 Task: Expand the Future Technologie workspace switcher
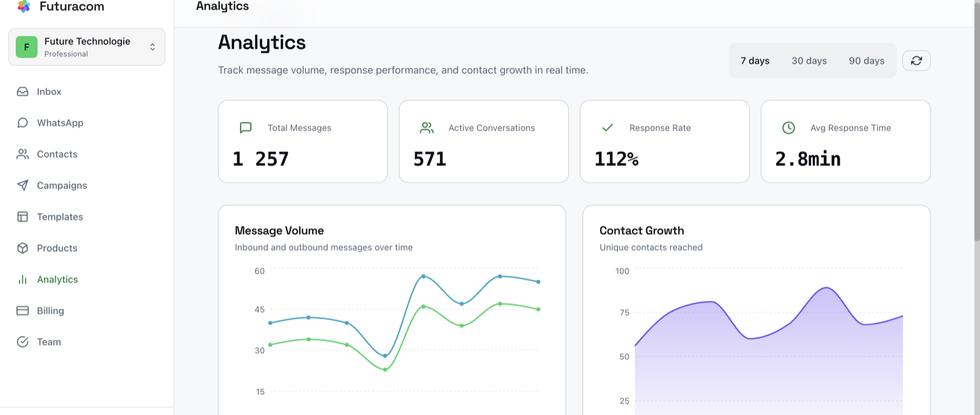click(87, 47)
